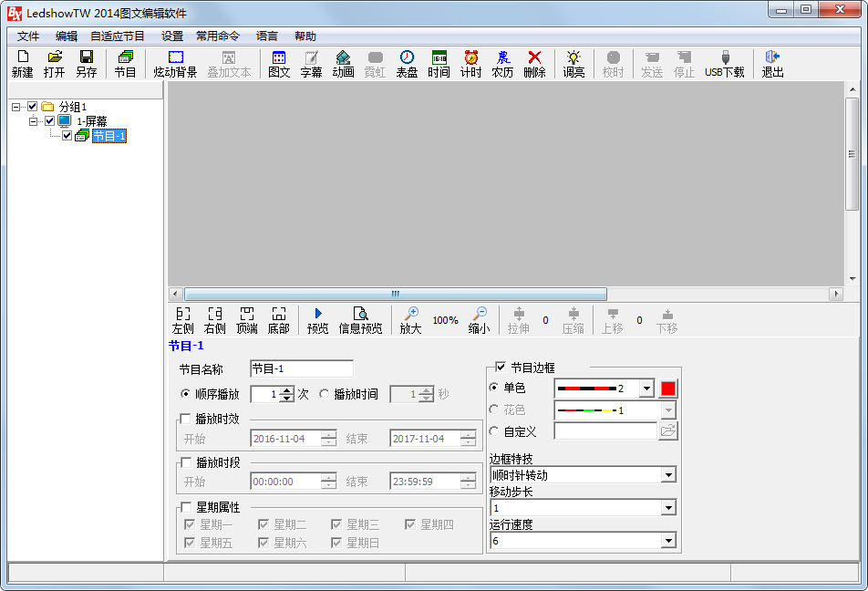Open the 边框特技 border effect dropdown

click(668, 474)
